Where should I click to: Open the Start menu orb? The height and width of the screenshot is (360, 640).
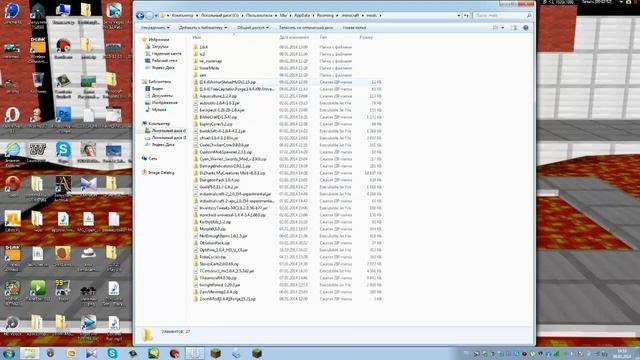[x=9, y=353]
